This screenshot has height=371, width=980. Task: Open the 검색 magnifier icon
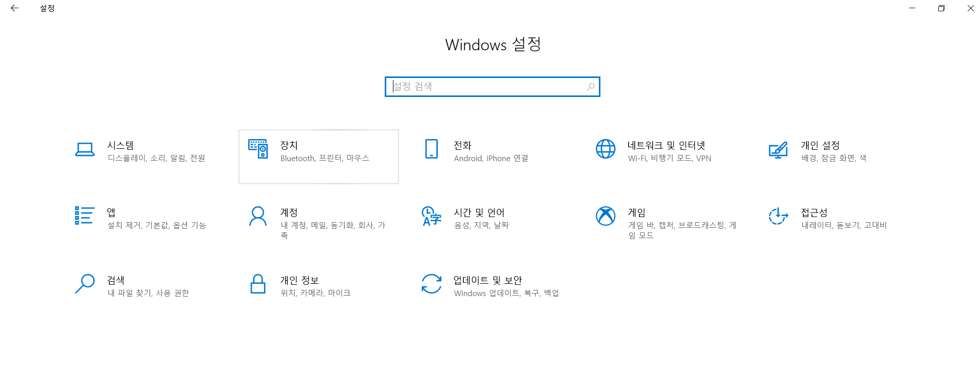click(x=85, y=283)
